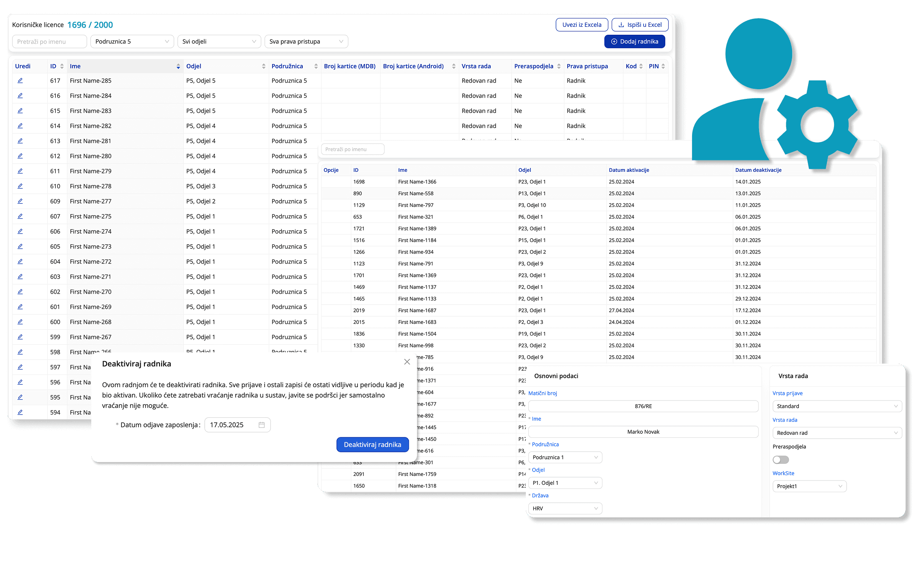Open WorkSite Projekt1 dropdown
This screenshot has width=924, height=576.
coord(809,486)
